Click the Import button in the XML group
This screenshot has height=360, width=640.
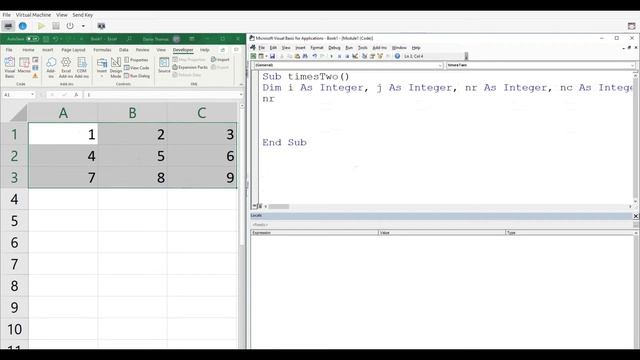click(220, 60)
